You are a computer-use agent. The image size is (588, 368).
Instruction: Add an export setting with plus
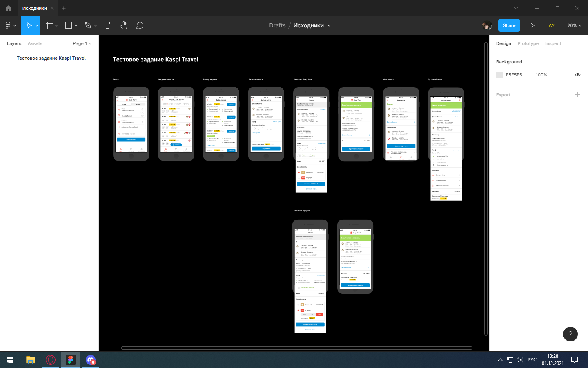(577, 94)
